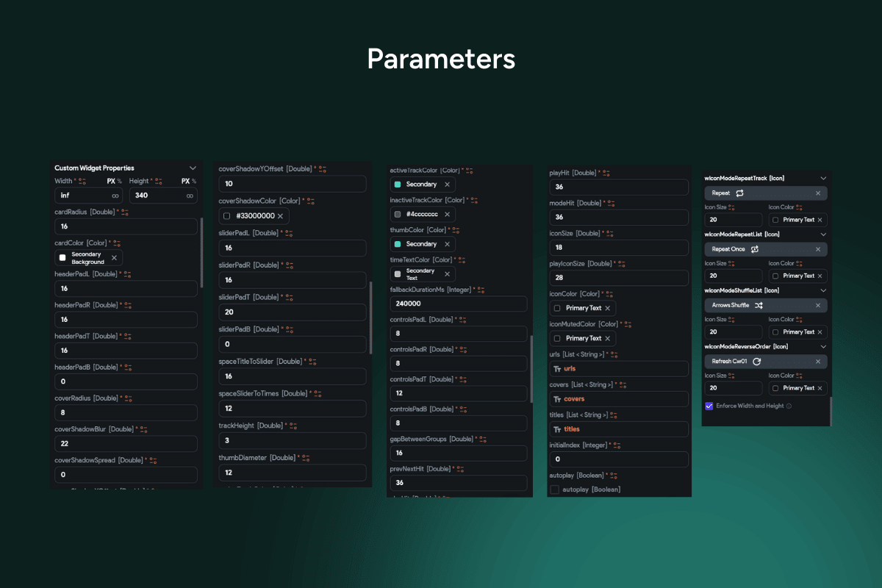Screen dimensions: 882x588
Task: Open the urls variable binding
Action: click(619, 368)
